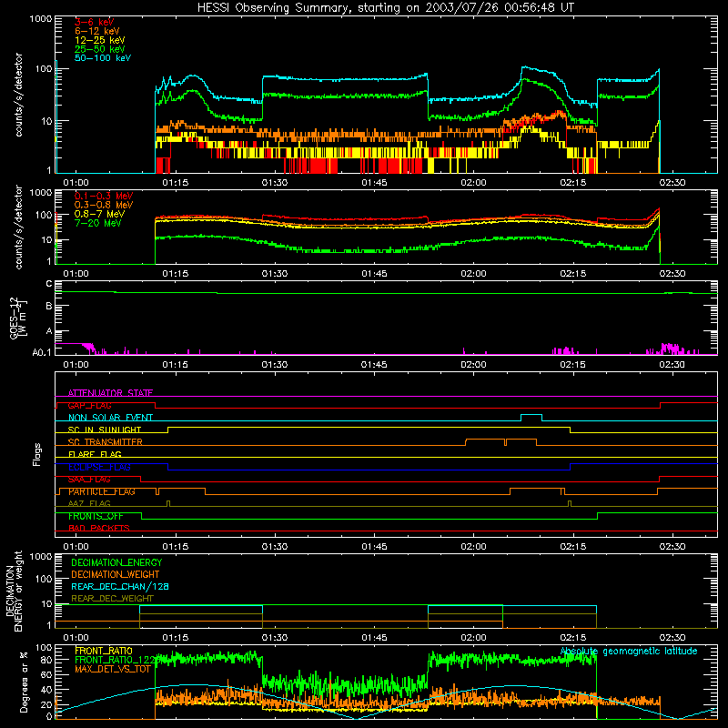728x728 pixels.
Task: Click the FRONT_RATIO legend entry
Action: point(104,651)
